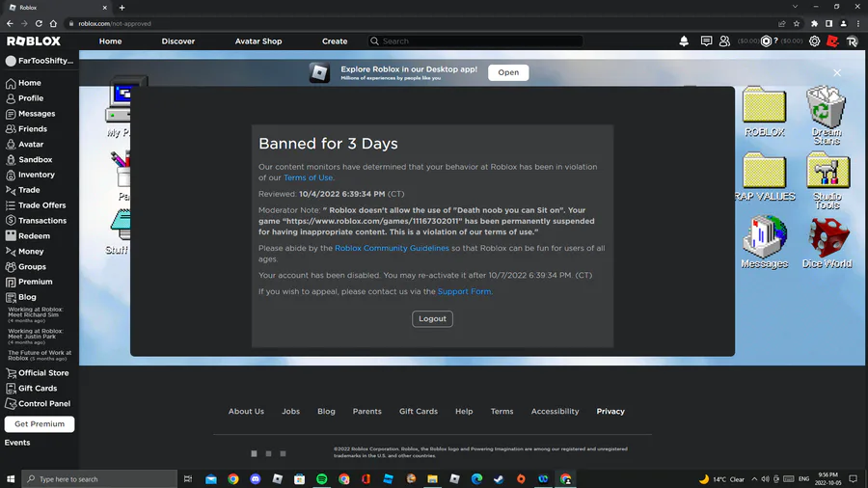868x488 pixels.
Task: Open Chrome three-dot menu
Action: 858,23
